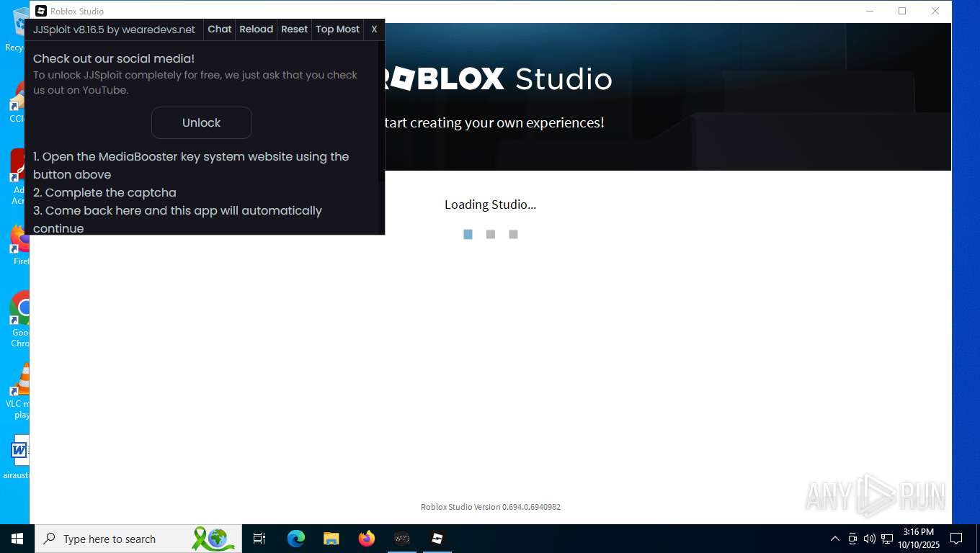Open the Chat tab in JJSploit
Image resolution: width=980 pixels, height=553 pixels.
tap(220, 30)
